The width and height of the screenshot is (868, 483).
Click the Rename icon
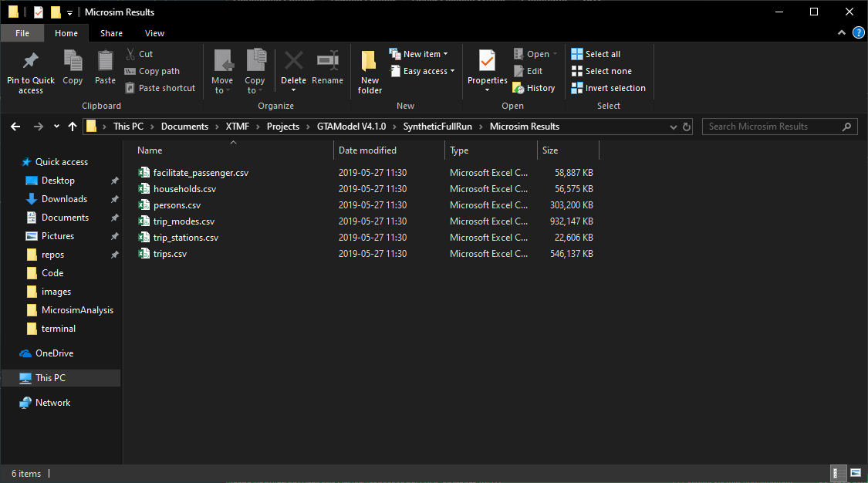tap(328, 61)
